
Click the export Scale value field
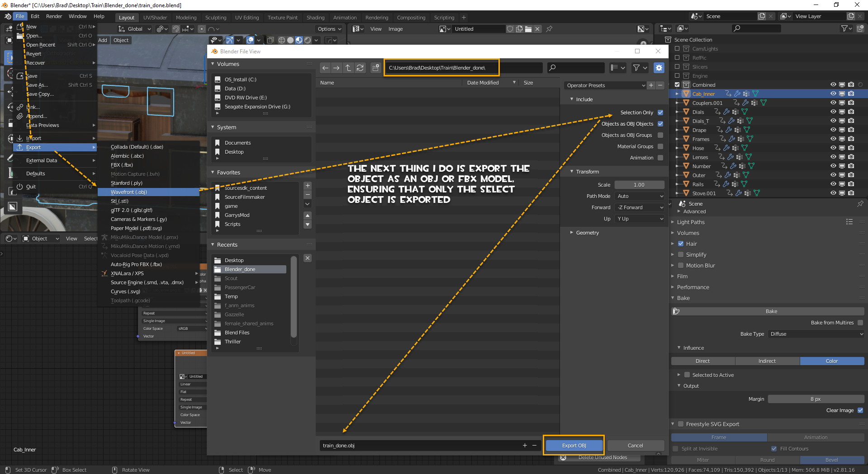(x=639, y=185)
